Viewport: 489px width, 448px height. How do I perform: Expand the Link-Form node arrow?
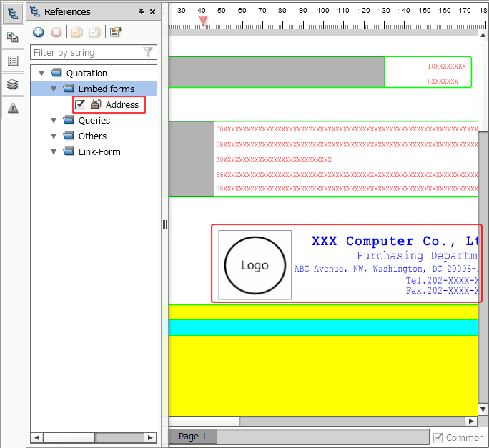(54, 151)
